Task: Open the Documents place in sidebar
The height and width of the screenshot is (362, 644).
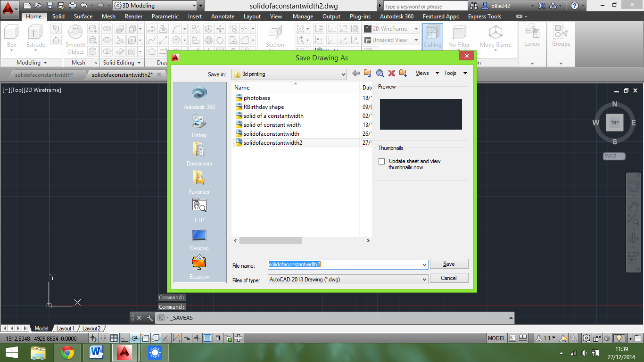Action: tap(199, 155)
